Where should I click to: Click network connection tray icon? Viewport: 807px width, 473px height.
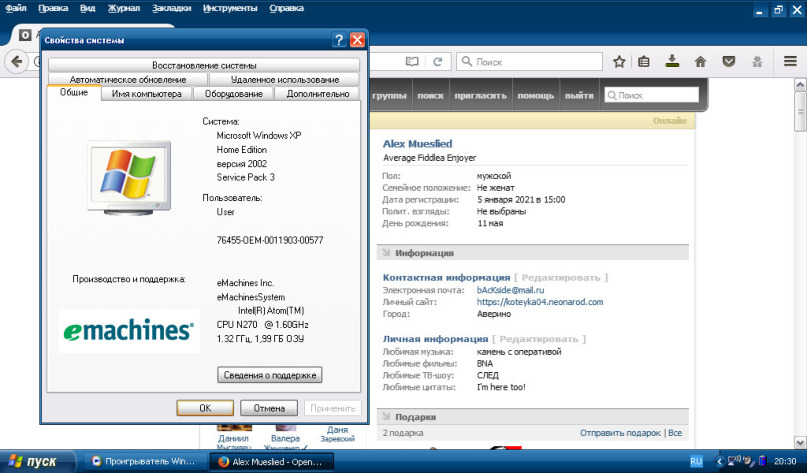[733, 460]
